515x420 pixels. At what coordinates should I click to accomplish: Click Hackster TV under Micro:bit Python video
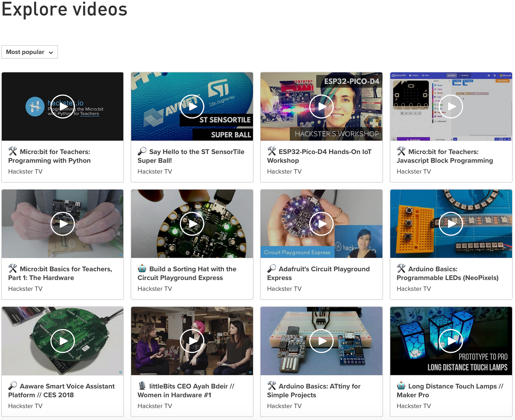pos(25,172)
